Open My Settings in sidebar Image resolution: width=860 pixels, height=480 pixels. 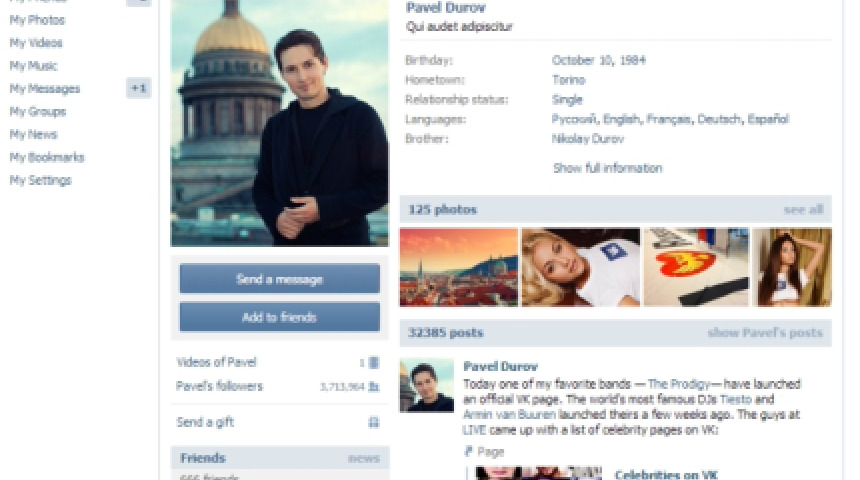point(41,180)
